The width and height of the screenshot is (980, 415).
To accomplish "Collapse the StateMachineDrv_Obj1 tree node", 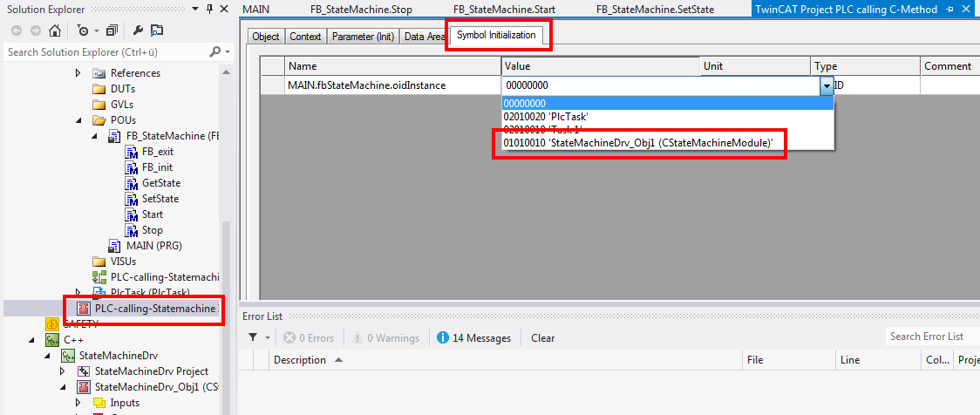I will [62, 387].
